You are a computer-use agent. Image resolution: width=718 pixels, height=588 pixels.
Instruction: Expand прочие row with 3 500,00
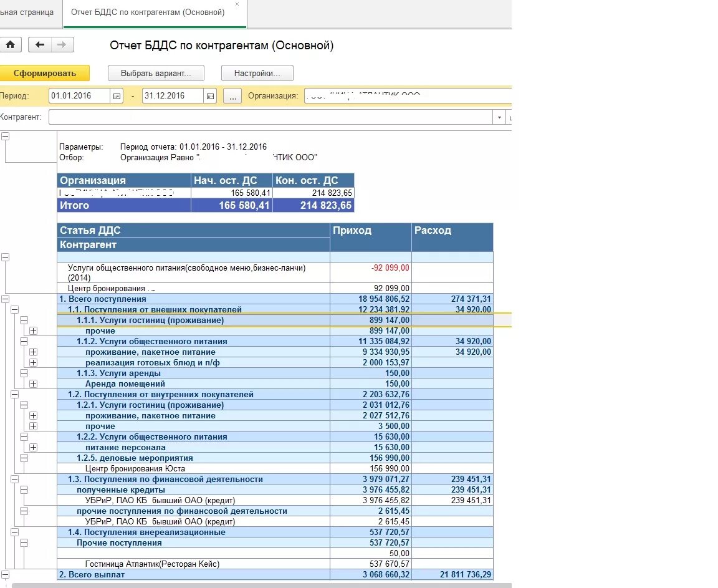[33, 426]
